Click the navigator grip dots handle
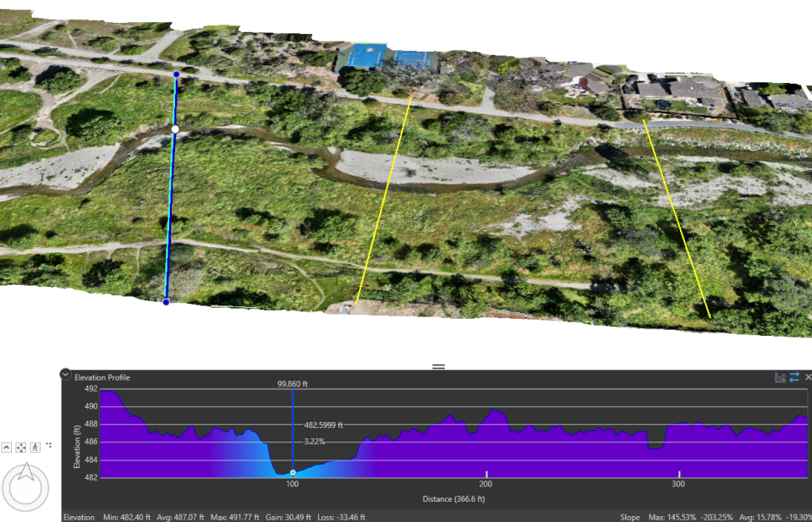This screenshot has height=522, width=812. (x=49, y=444)
